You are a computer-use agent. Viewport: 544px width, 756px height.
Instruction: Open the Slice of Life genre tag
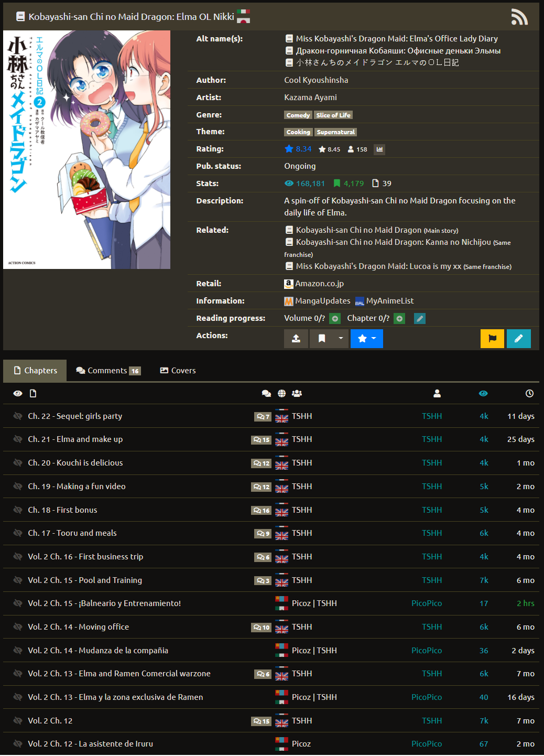tap(333, 115)
